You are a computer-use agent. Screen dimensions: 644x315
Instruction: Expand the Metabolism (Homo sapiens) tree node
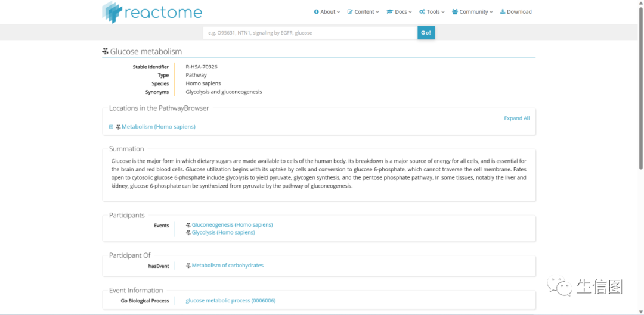coord(111,127)
